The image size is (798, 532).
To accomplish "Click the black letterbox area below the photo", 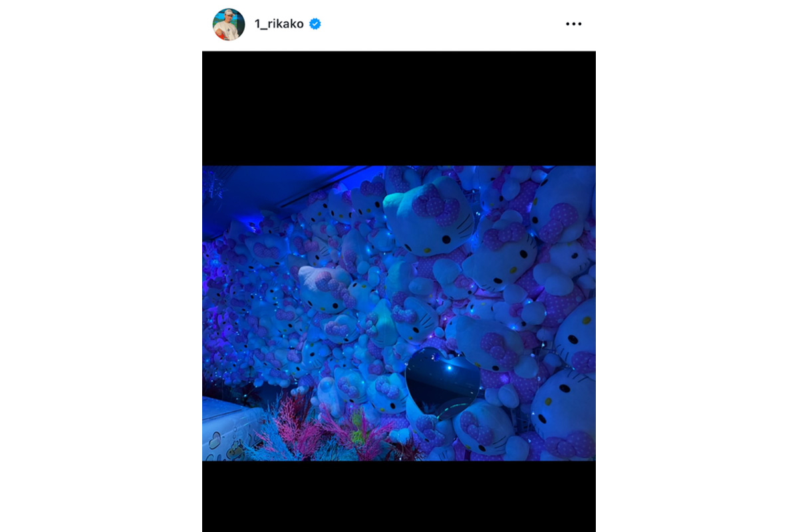I will (x=399, y=495).
